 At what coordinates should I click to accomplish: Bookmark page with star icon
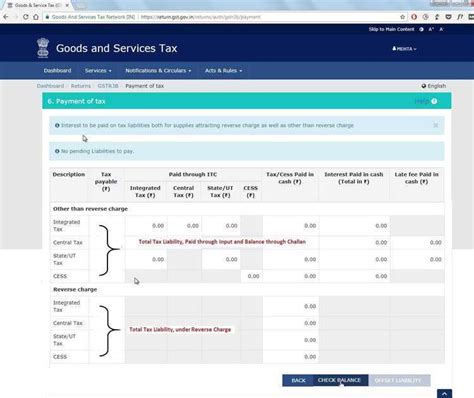point(402,17)
